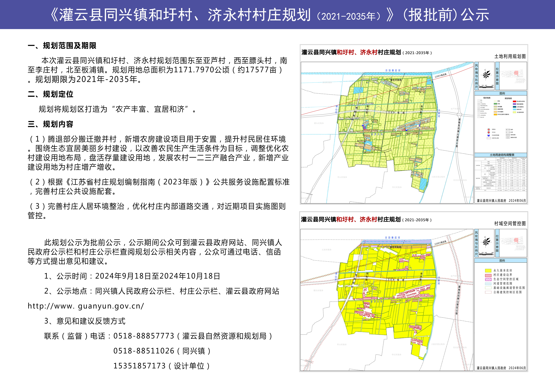Click the design unit number 15351857173

139,366
